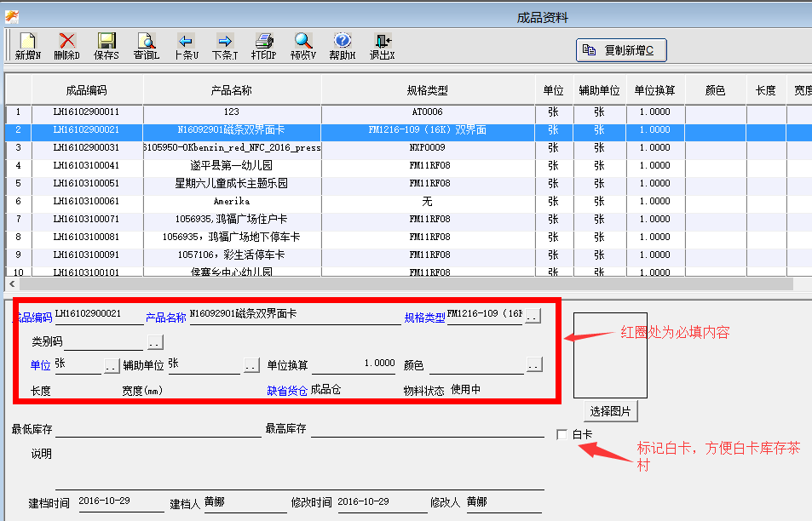Click the product image preview box
Viewport: 812px width, 521px height.
pyautogui.click(x=611, y=355)
